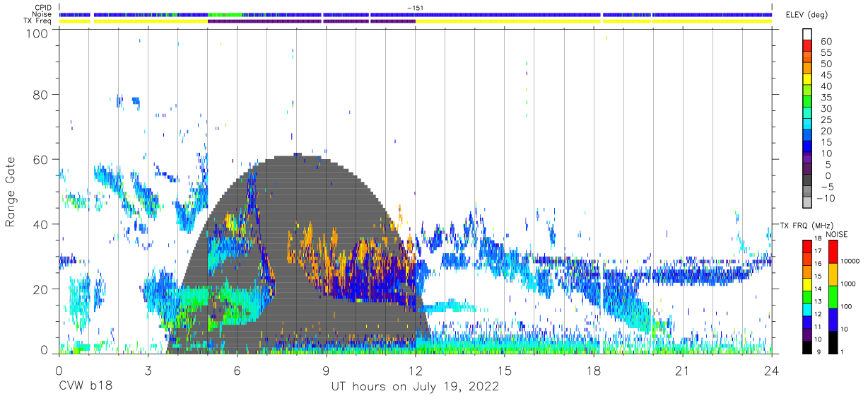868x401 pixels.
Task: Click the 40 tick on Range Gate axis
Action: (41, 224)
